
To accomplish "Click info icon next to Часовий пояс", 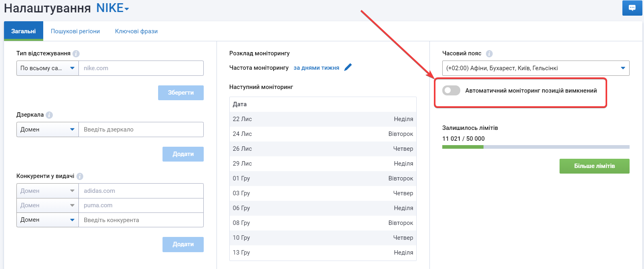I will [489, 54].
